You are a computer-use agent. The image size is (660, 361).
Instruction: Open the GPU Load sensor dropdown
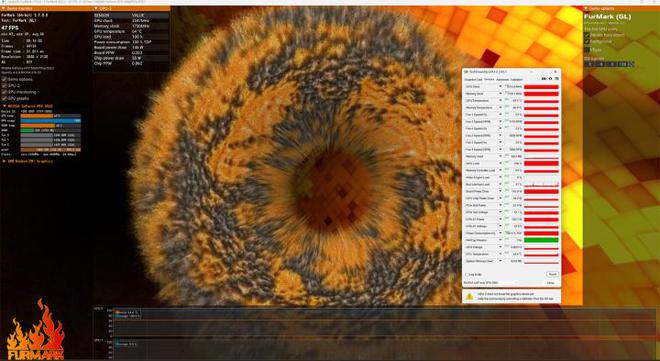tap(500, 163)
